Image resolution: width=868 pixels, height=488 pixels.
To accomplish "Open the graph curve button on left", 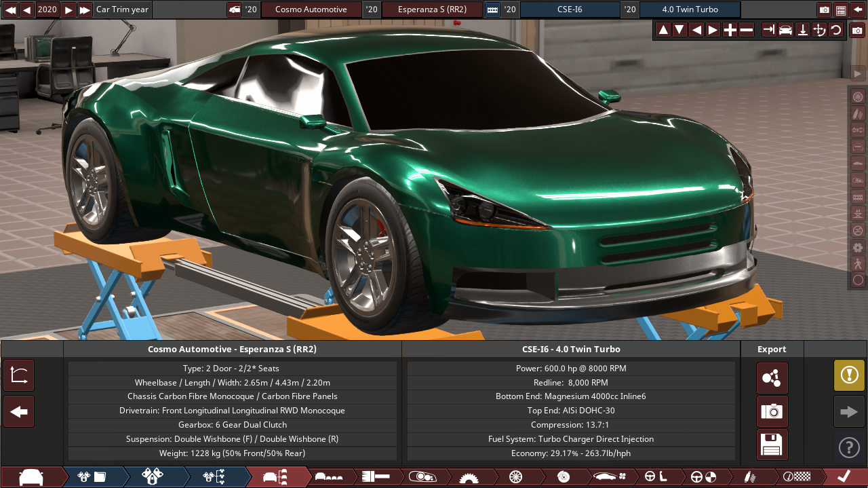I will tap(19, 375).
